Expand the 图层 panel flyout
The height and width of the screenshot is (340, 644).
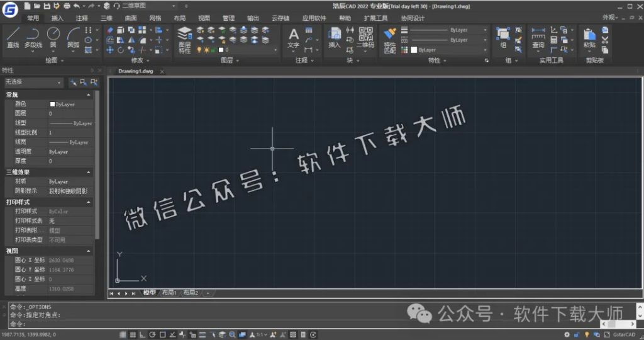[230, 60]
